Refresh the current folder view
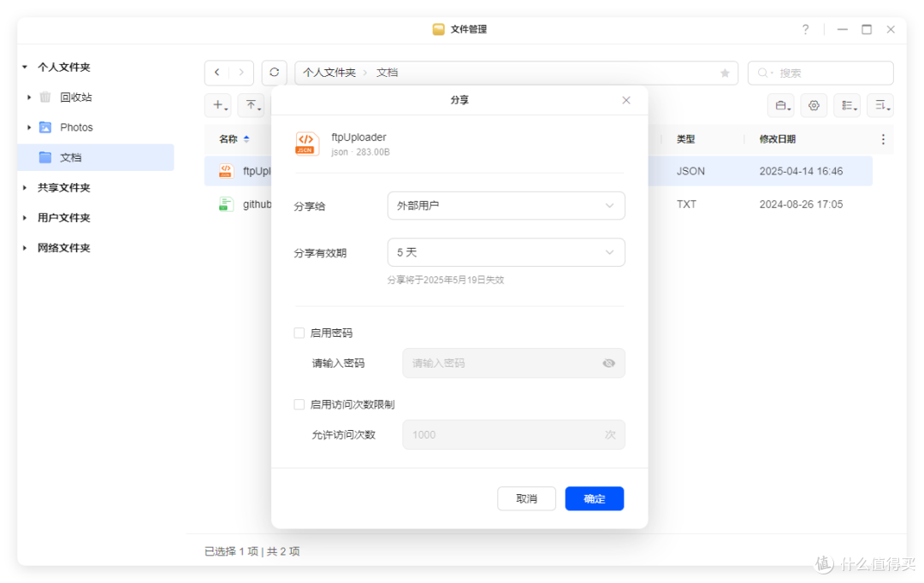The image size is (924, 583). click(x=274, y=73)
